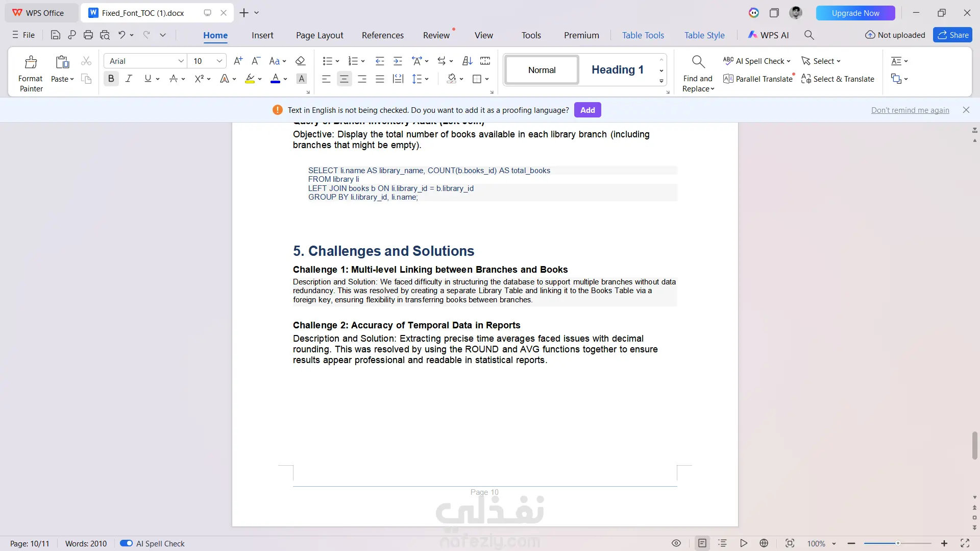Image resolution: width=980 pixels, height=551 pixels.
Task: Open the Arial font name dropdown
Action: [x=181, y=61]
